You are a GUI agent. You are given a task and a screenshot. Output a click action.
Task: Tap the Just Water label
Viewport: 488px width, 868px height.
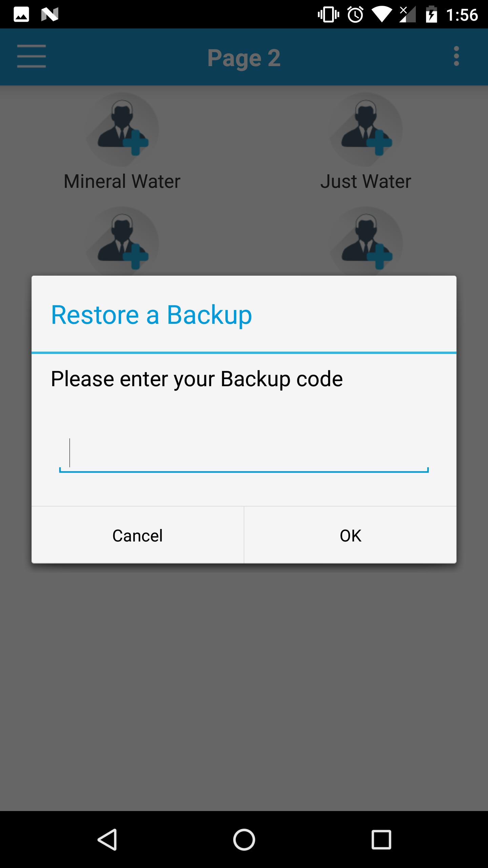pyautogui.click(x=366, y=181)
